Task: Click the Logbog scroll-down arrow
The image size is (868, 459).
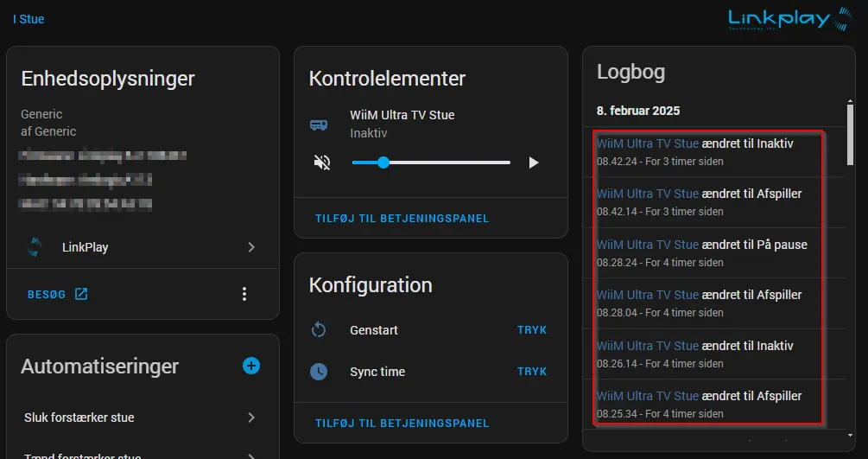Action: coord(850,436)
